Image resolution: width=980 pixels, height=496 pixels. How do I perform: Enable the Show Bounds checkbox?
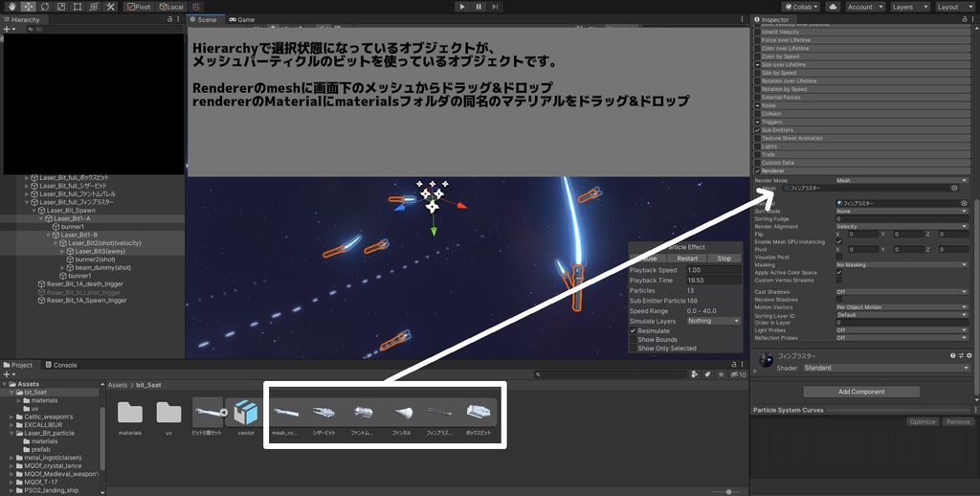tap(634, 340)
